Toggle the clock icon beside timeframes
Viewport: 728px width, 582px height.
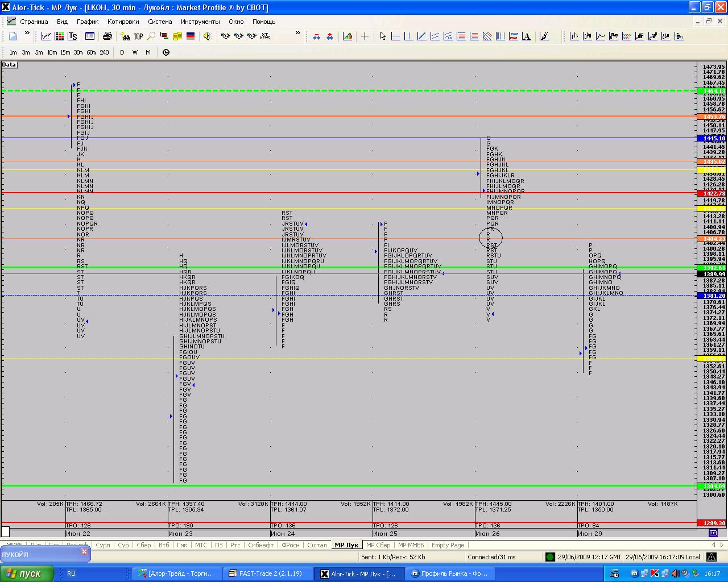166,52
